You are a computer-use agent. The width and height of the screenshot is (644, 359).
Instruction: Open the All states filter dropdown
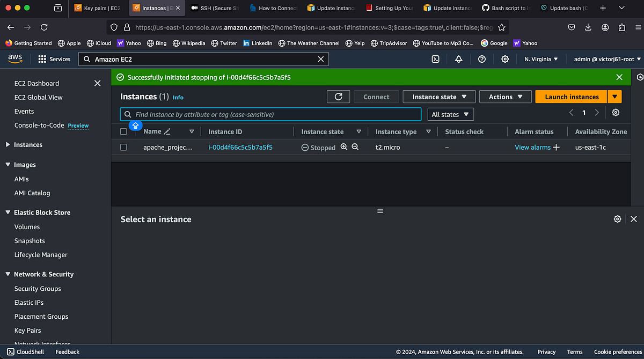450,114
